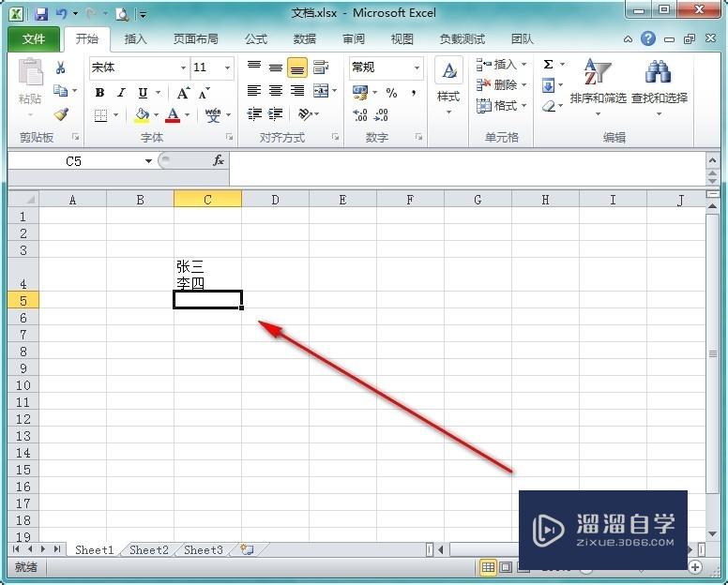Switch to the 插入 Insert tab
The height and width of the screenshot is (585, 728).
[136, 39]
